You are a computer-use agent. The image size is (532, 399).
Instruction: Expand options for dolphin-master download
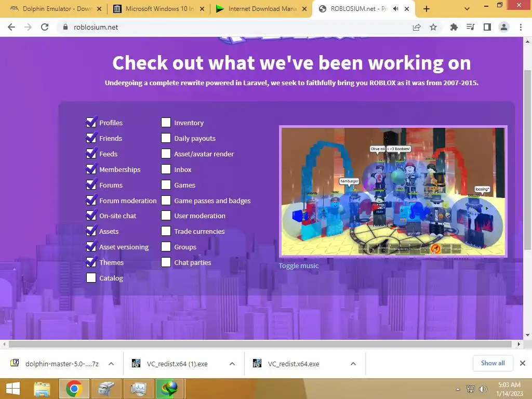[111, 364]
